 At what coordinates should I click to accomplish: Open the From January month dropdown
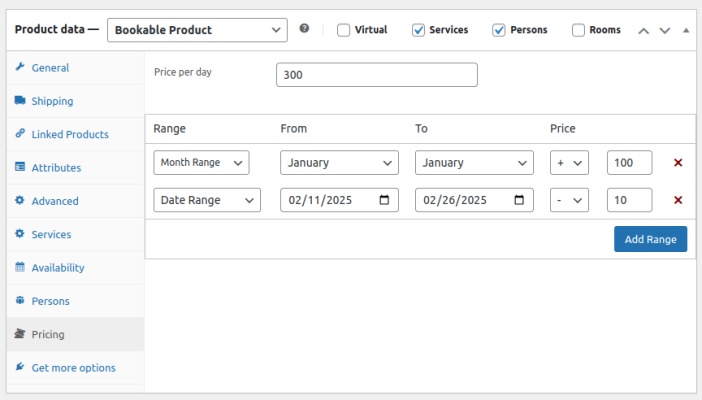(339, 162)
